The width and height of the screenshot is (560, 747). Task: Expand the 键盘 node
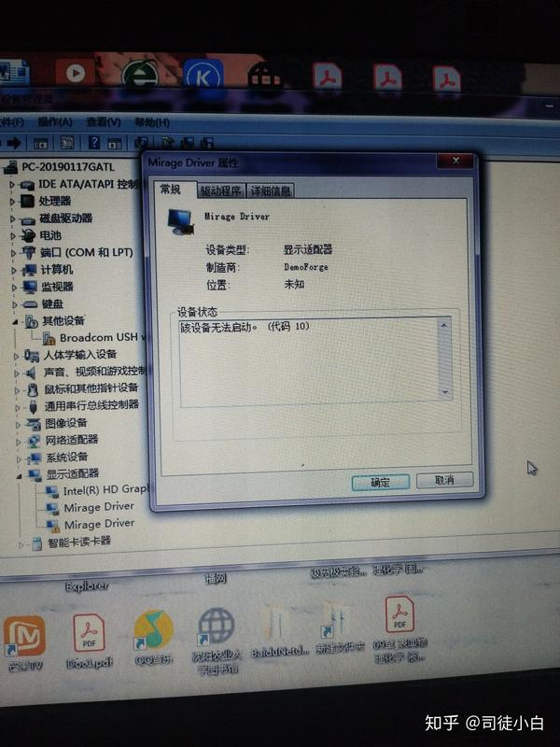[x=15, y=304]
